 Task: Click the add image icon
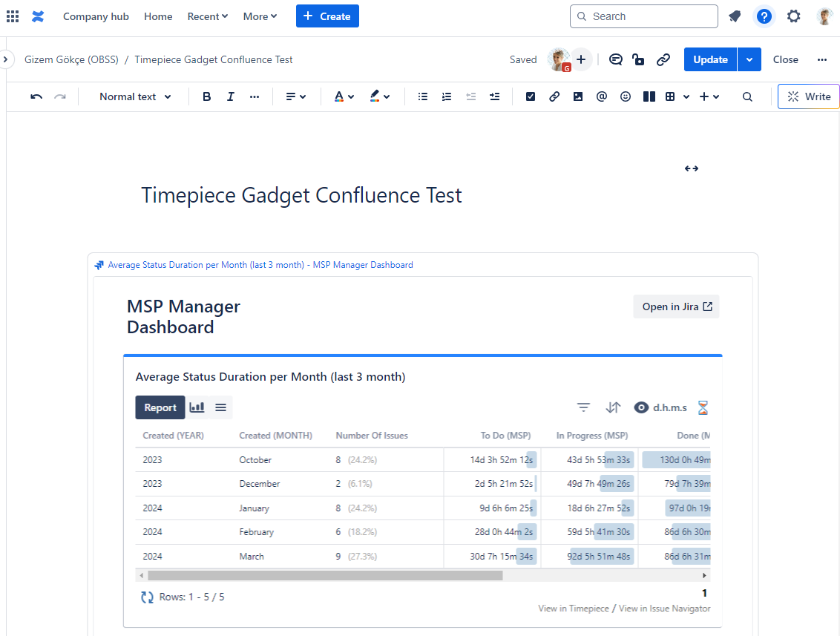[578, 96]
